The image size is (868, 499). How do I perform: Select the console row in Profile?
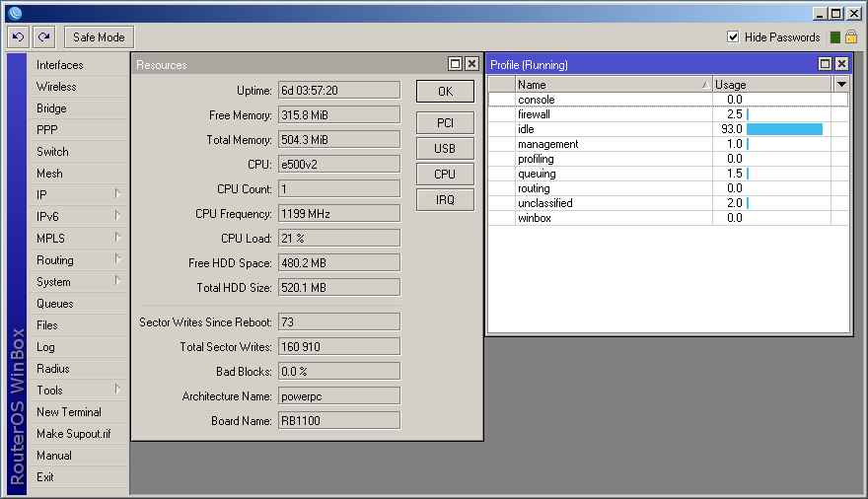669,100
